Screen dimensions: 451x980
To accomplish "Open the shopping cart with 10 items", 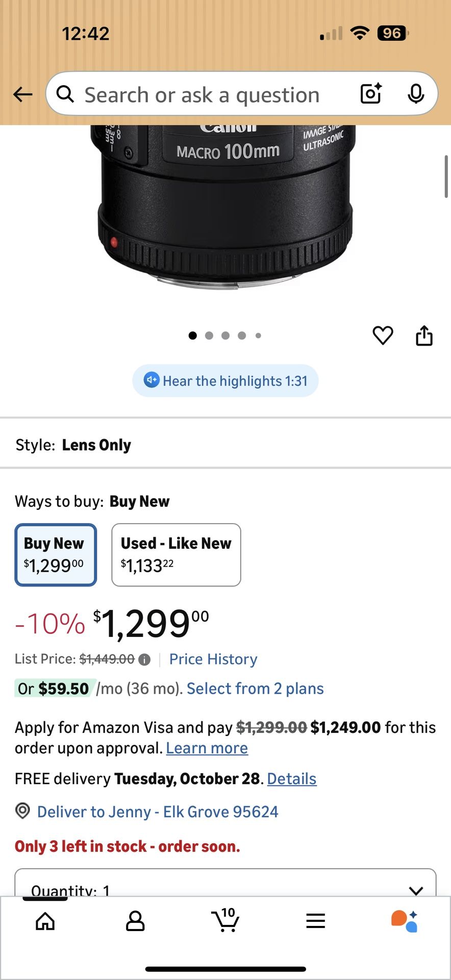I will tap(225, 920).
